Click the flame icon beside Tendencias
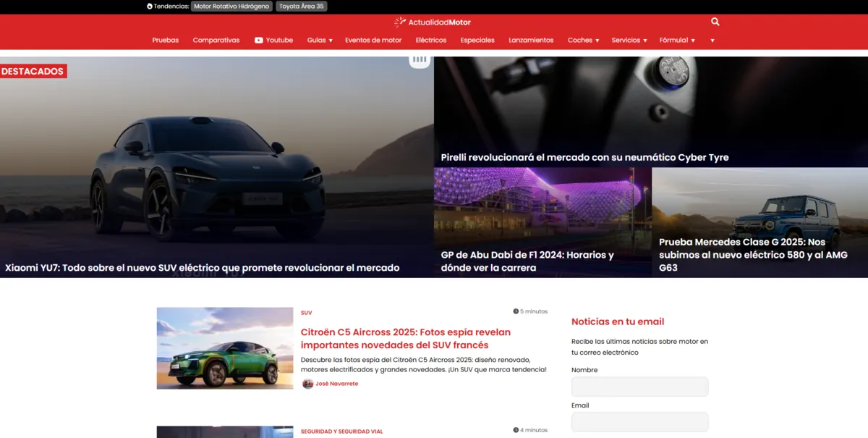This screenshot has height=438, width=868. [150, 7]
